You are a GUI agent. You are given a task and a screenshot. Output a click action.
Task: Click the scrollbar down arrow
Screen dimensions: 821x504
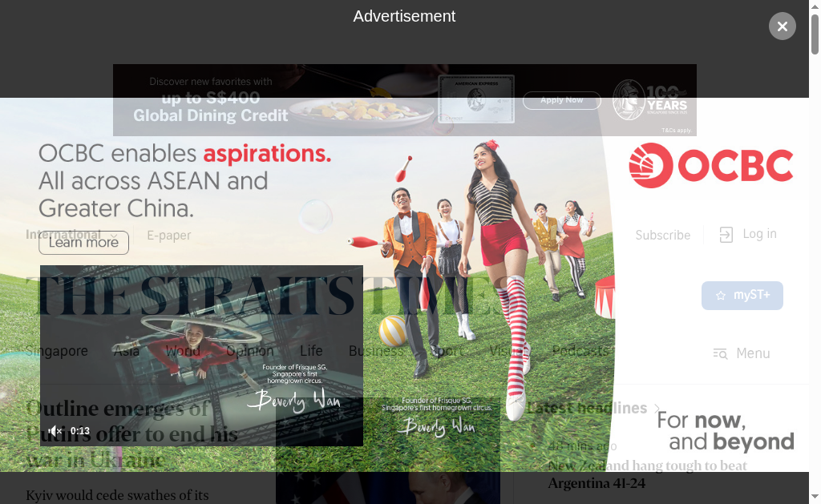[815, 496]
